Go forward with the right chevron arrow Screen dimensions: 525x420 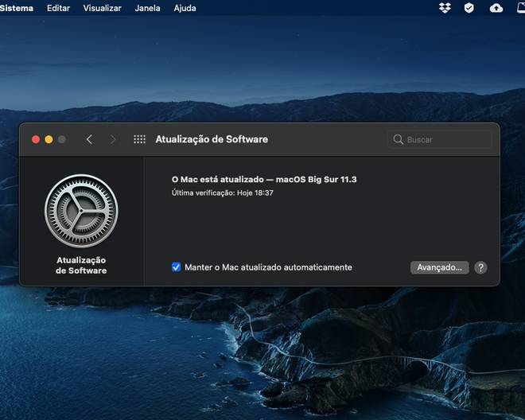click(113, 139)
